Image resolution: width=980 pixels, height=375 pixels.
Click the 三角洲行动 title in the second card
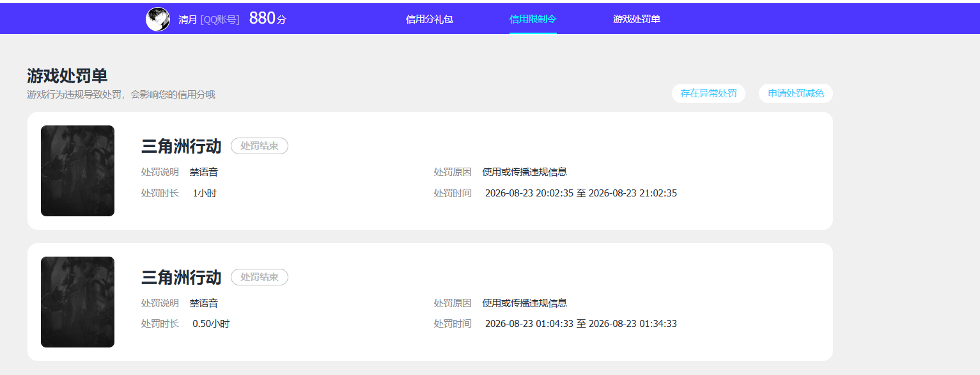(181, 278)
